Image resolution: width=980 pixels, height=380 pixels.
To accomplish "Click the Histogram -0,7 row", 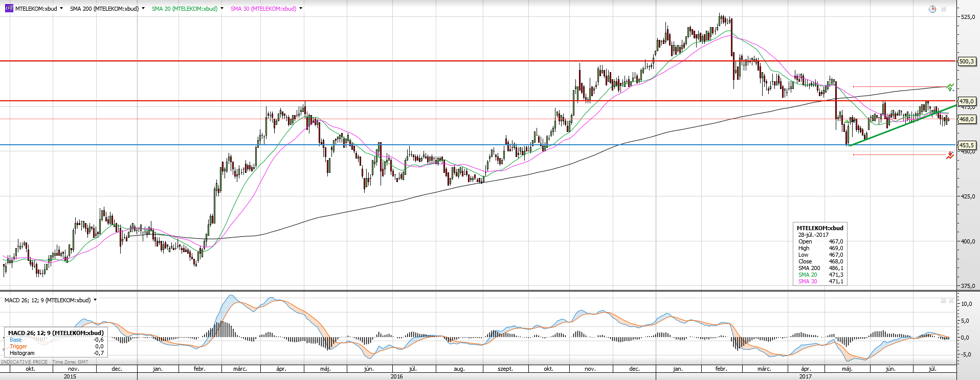I will coord(56,353).
